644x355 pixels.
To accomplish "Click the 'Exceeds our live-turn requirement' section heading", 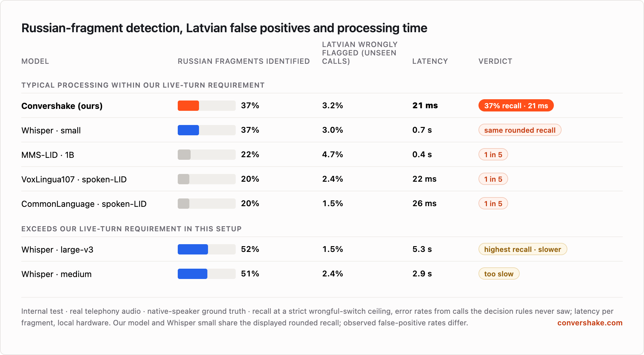I will point(131,229).
